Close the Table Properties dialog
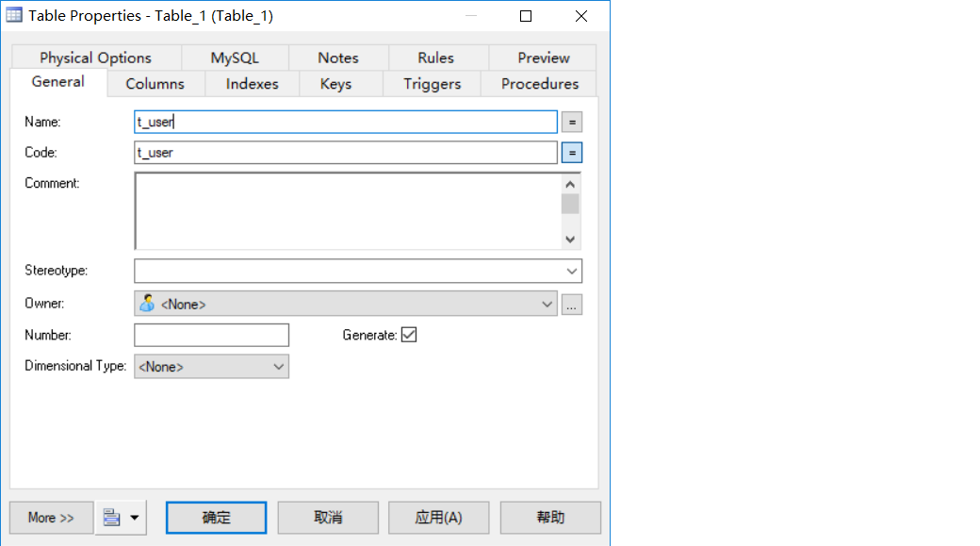Screen dimensions: 980x546 point(581,16)
